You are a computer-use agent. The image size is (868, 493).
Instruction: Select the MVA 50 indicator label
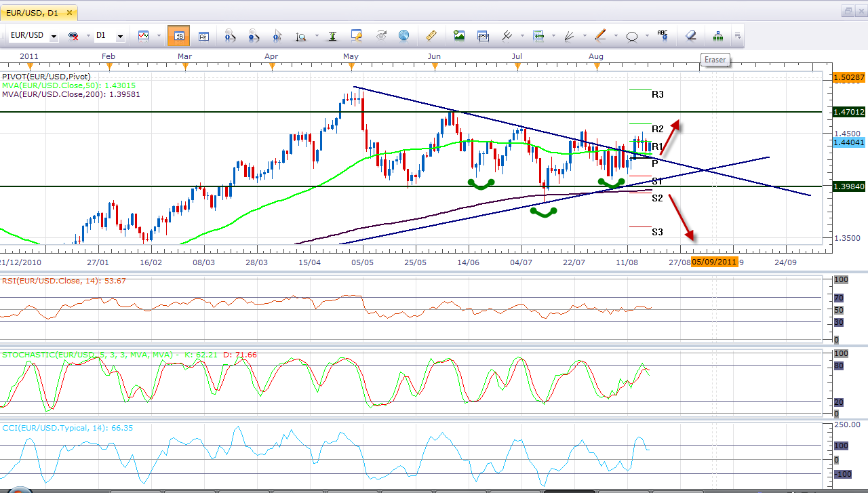(69, 85)
